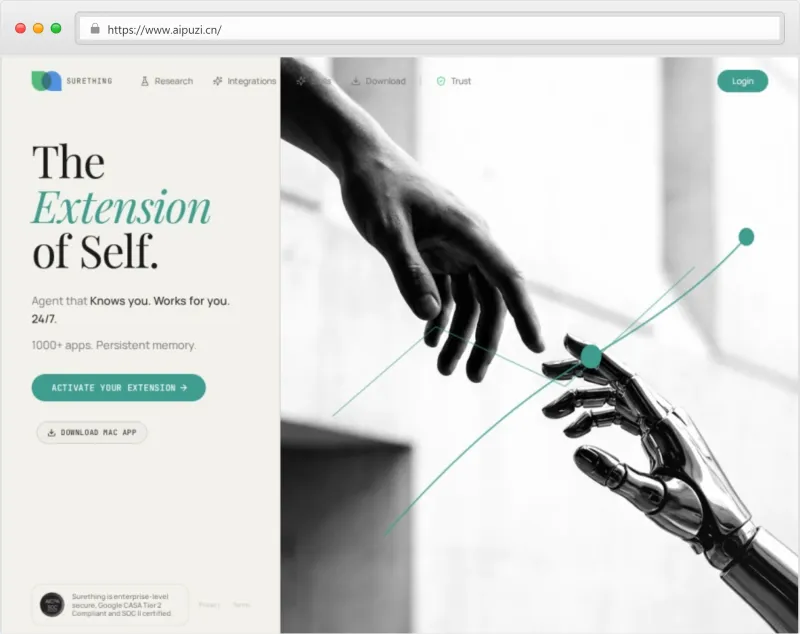This screenshot has width=800, height=634.
Task: Click the enterprise-level security notice card
Action: pyautogui.click(x=110, y=605)
